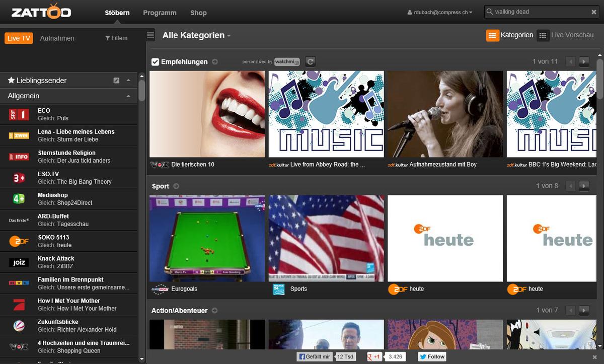Viewport: 604px width, 364px height.
Task: Clear the search field with the X
Action: [x=594, y=12]
